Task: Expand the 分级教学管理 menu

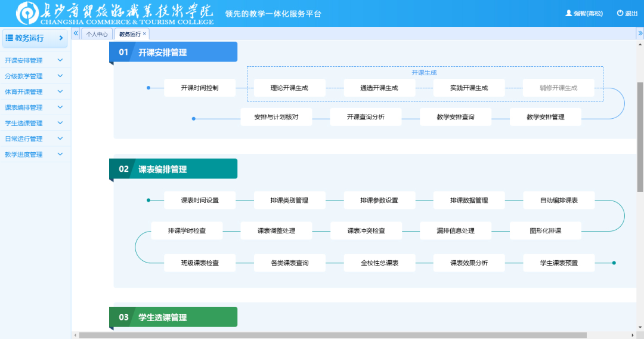Action: 60,76
